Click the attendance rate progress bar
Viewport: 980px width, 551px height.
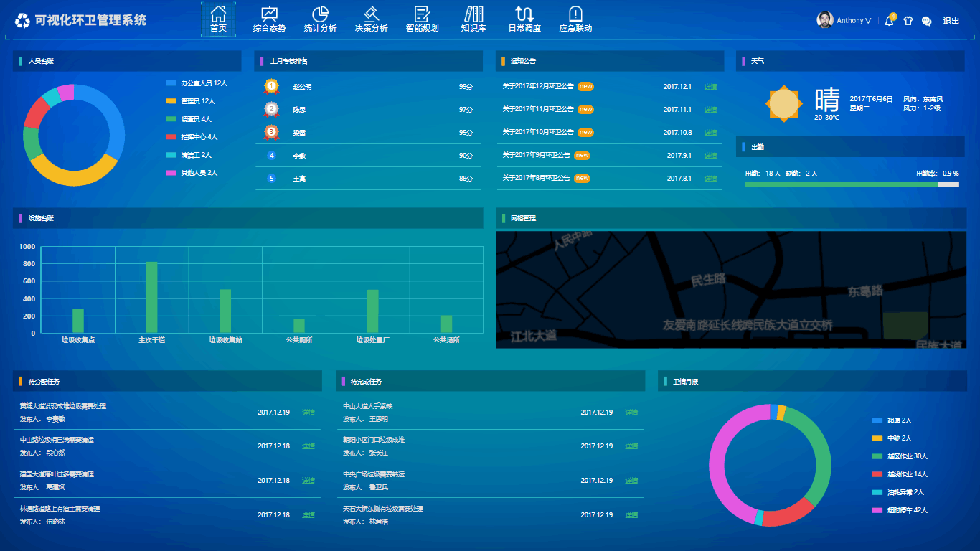tap(852, 184)
